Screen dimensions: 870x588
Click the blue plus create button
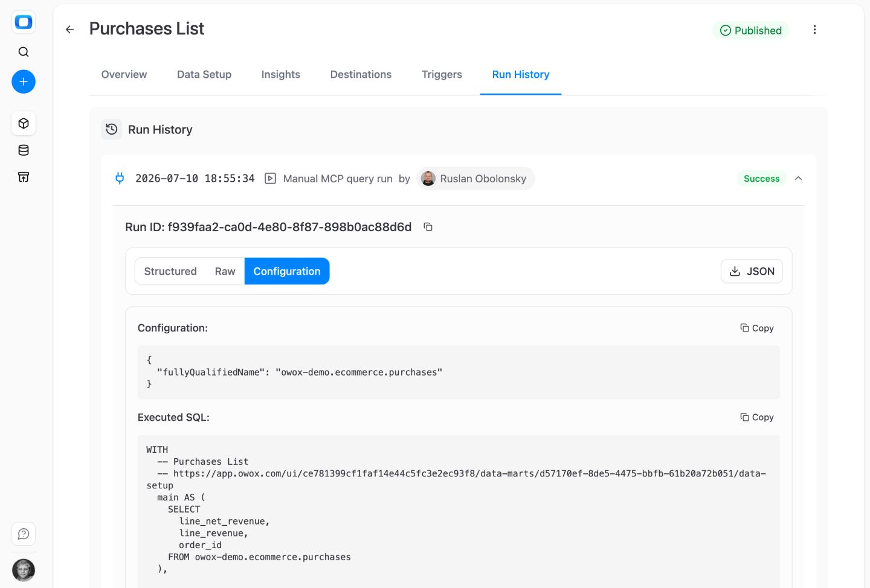pyautogui.click(x=24, y=81)
